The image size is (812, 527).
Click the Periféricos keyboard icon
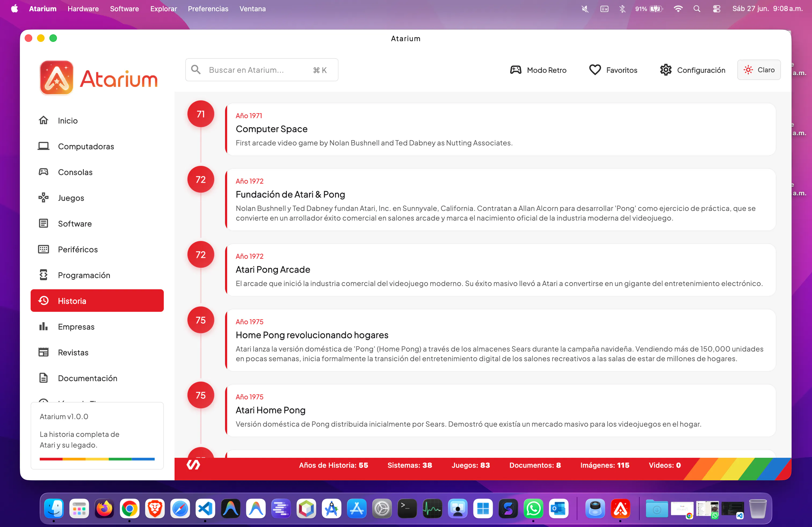[x=43, y=249]
